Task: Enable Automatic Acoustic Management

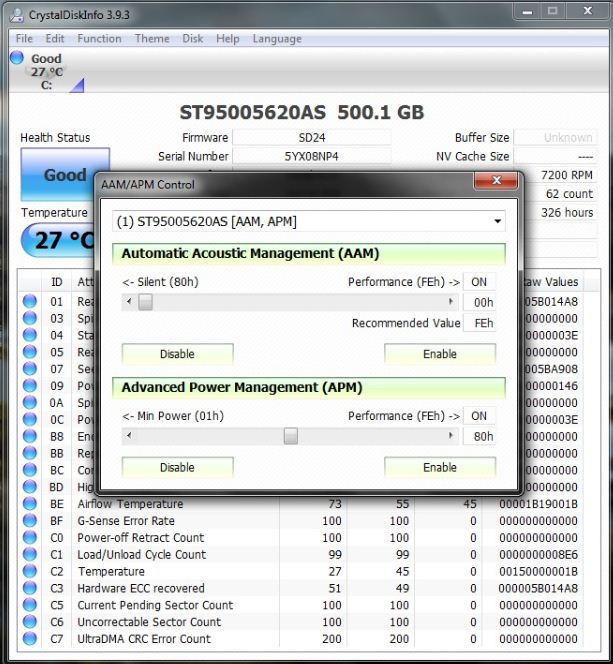Action: pos(440,354)
